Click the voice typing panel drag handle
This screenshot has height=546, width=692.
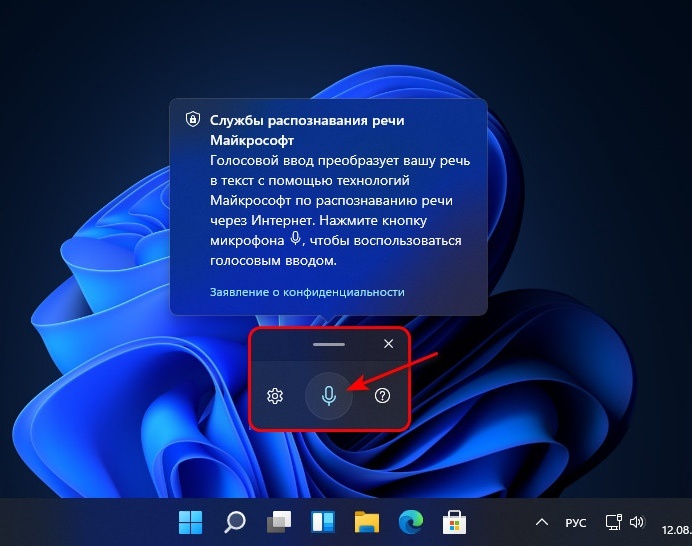tap(329, 344)
